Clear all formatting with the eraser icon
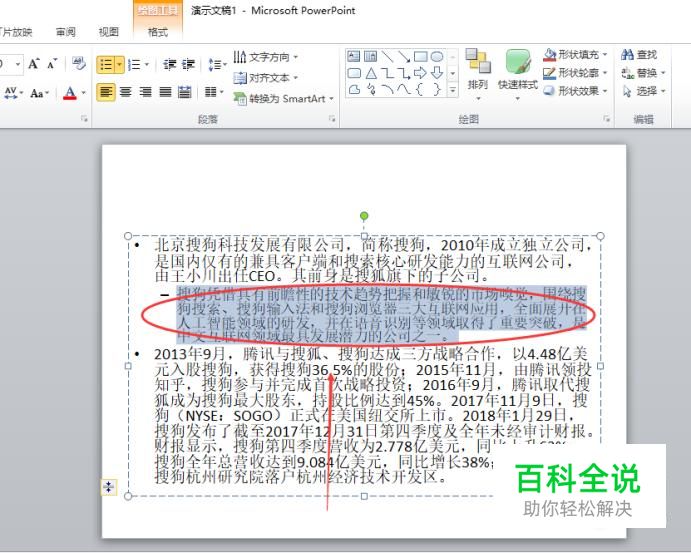The image size is (691, 553). coord(79,63)
